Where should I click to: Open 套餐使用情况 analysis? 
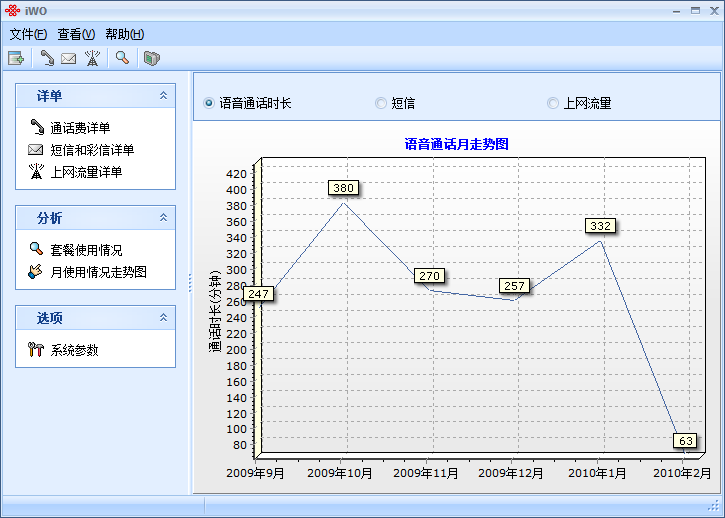[86, 250]
